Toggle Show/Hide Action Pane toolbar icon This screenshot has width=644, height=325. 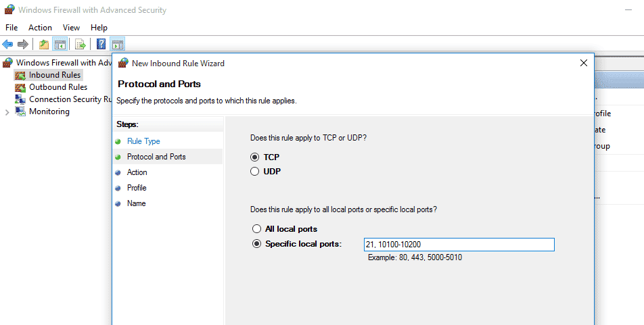[x=118, y=44]
